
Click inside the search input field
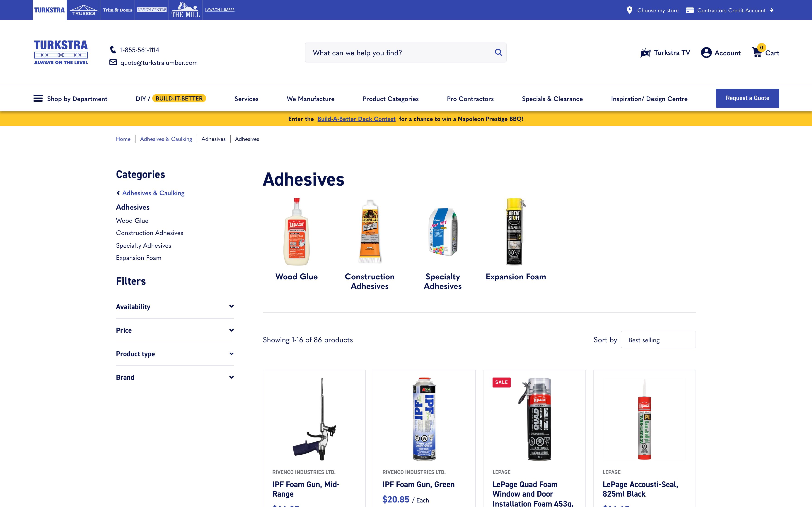[x=386, y=52]
